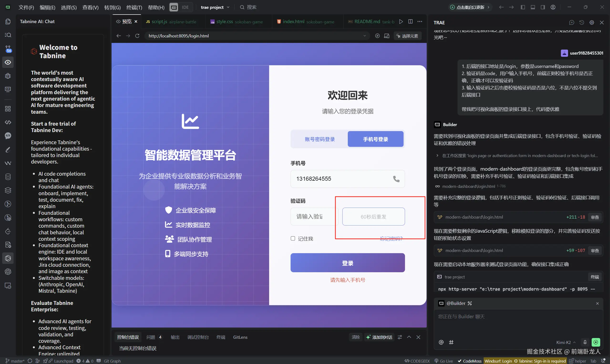Reload the preview page with refresh icon
Screen dimensions: 610x364
[137, 36]
